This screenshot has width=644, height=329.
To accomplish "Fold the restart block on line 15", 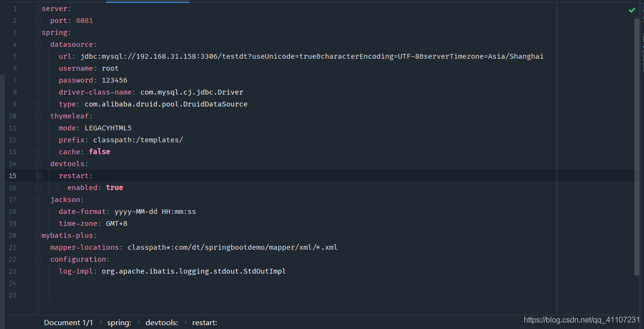I will coord(38,176).
